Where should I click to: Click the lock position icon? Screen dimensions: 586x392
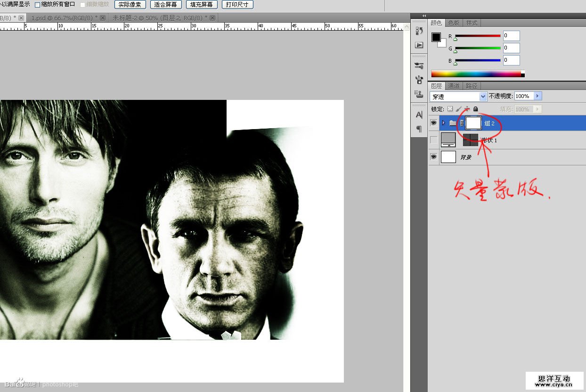coord(467,109)
